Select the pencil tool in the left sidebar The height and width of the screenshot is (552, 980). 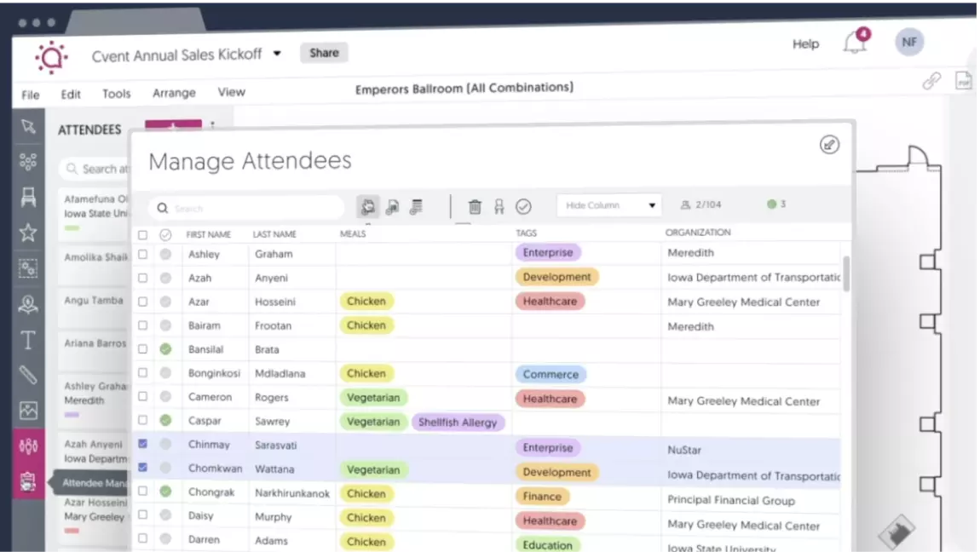tap(28, 375)
